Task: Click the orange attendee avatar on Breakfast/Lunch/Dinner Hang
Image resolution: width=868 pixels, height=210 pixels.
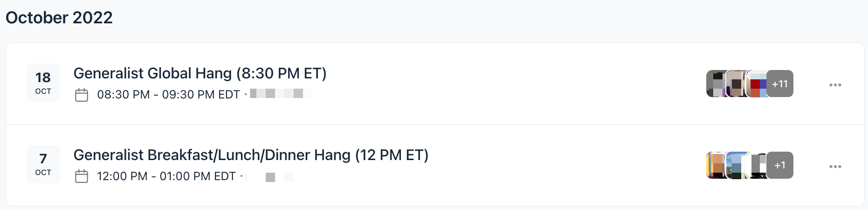Action: pos(716,165)
